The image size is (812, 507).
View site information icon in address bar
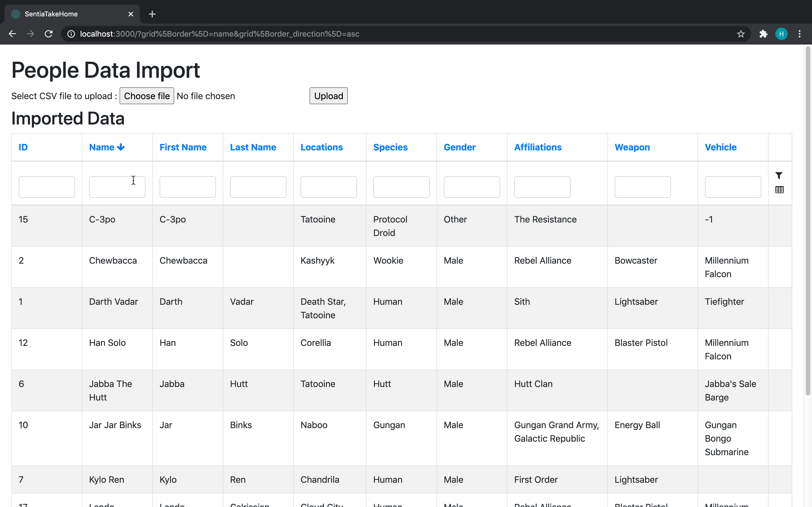[x=71, y=34]
